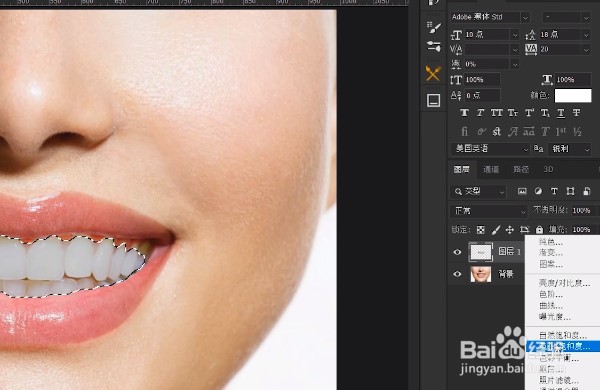Toggle Strikethrough text style
Screen dimensions: 600x390
pyautogui.click(x=577, y=113)
